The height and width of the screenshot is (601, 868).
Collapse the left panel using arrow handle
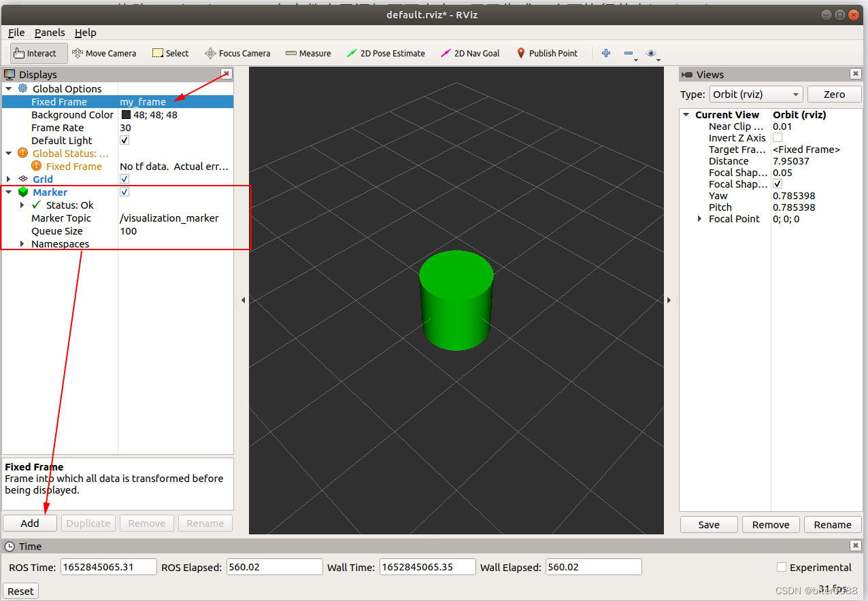(x=243, y=300)
